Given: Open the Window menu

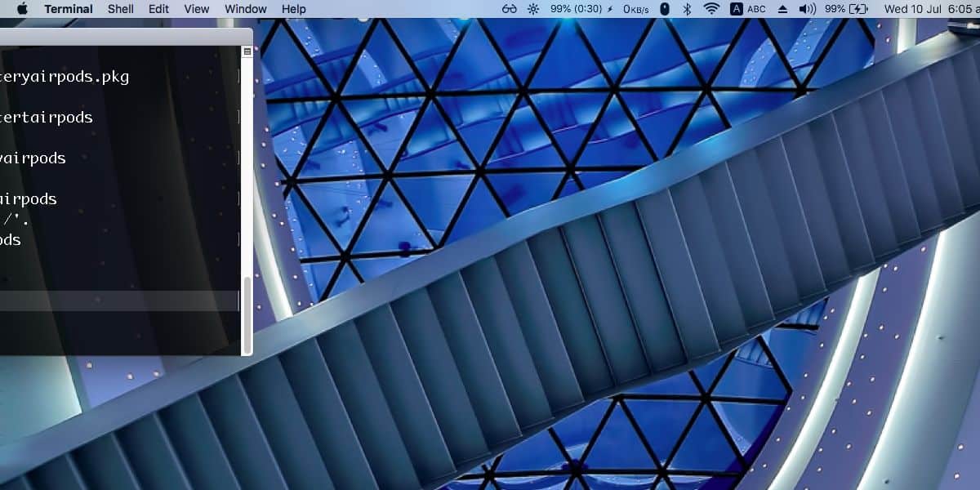Looking at the screenshot, I should pos(246,9).
